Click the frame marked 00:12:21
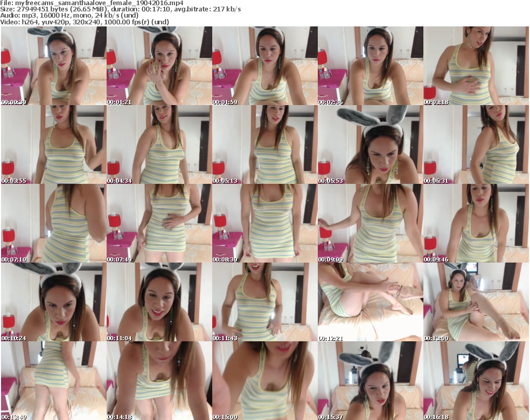This screenshot has width=530, height=420. pos(371,302)
